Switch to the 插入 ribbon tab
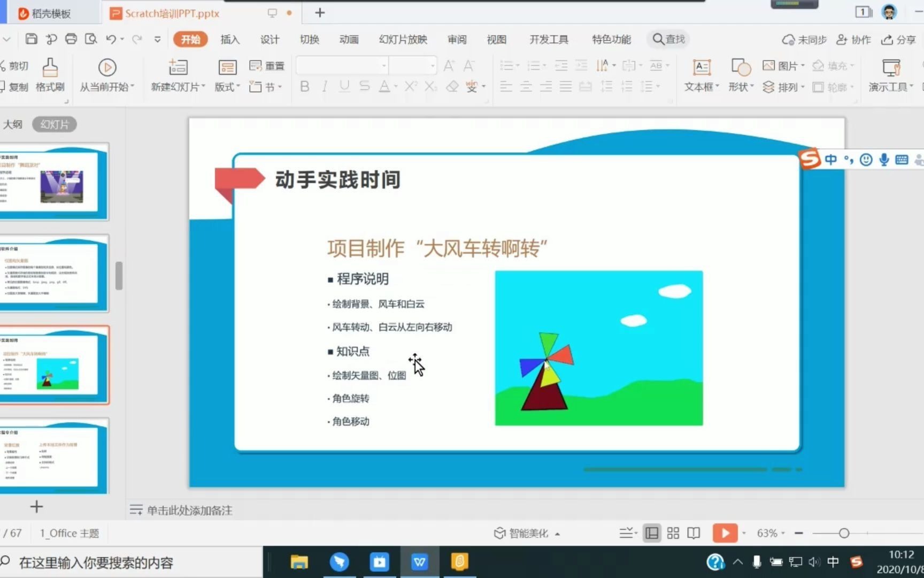 coord(229,39)
